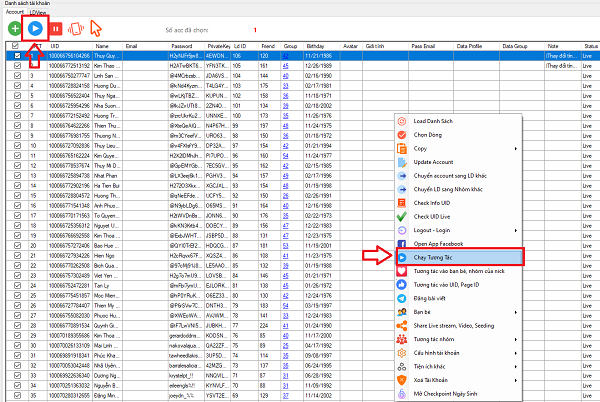This screenshot has height=402, width=600.
Task: Select name cell To Quyen
Action: pyautogui.click(x=108, y=216)
